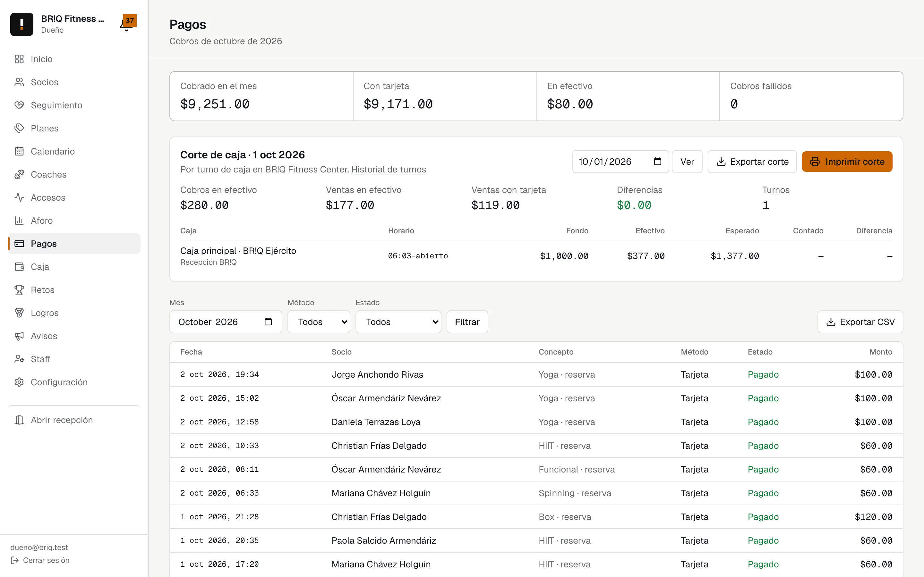Click the Avisos megaphone icon

pyautogui.click(x=19, y=336)
